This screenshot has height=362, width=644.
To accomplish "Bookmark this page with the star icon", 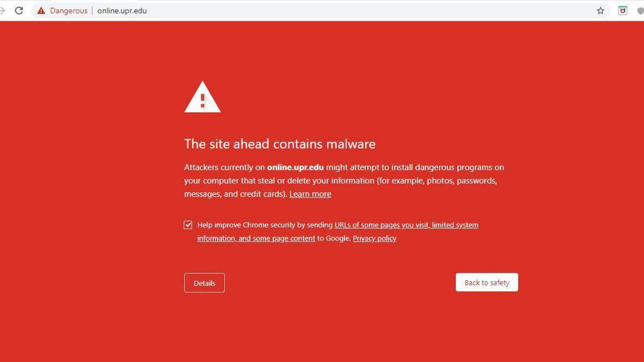I will tap(600, 10).
